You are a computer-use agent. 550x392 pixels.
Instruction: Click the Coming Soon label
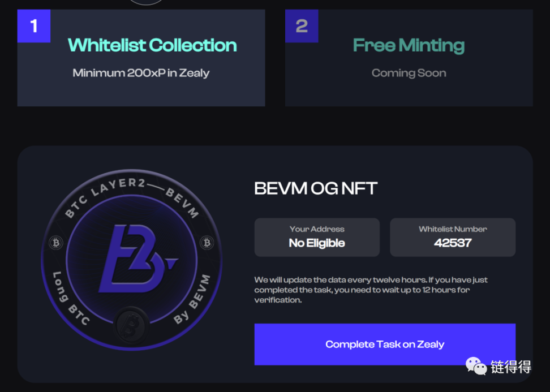click(x=409, y=73)
